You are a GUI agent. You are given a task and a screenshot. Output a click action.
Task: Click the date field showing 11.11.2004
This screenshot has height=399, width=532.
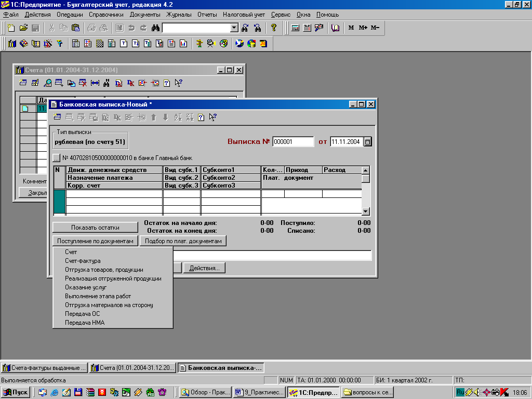click(347, 142)
